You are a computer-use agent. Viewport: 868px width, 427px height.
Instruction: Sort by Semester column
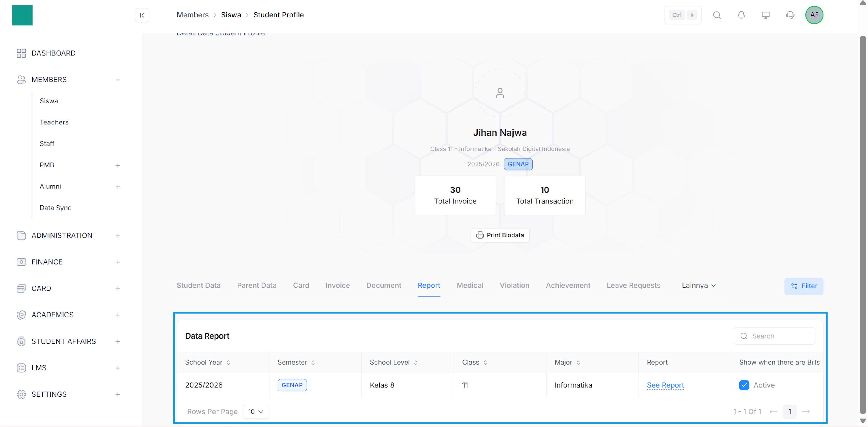click(x=313, y=363)
